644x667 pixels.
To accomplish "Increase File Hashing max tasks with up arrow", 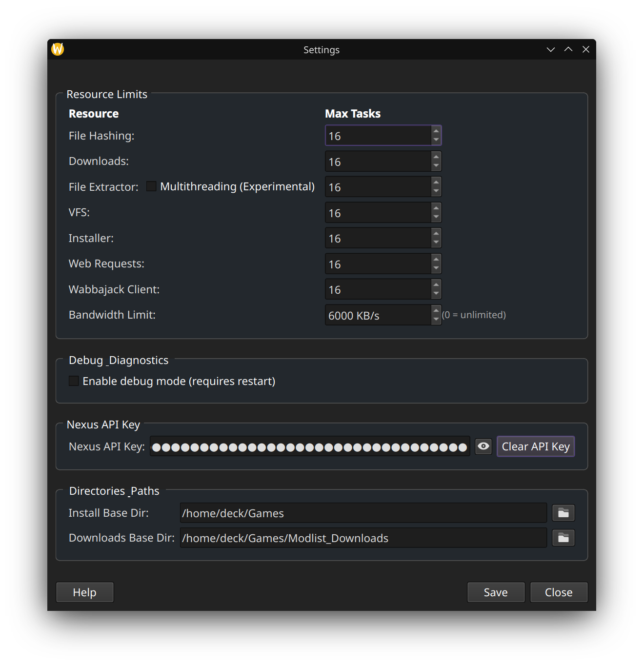I will tap(436, 131).
